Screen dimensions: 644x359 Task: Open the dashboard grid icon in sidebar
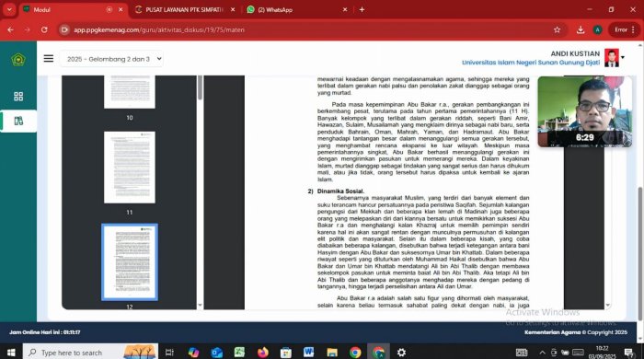pos(18,96)
